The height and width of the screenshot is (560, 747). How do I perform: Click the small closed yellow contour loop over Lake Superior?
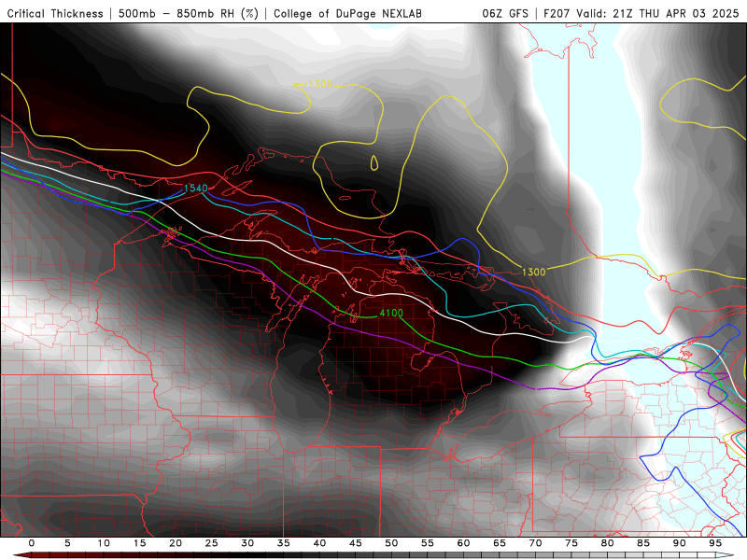[x=374, y=162]
